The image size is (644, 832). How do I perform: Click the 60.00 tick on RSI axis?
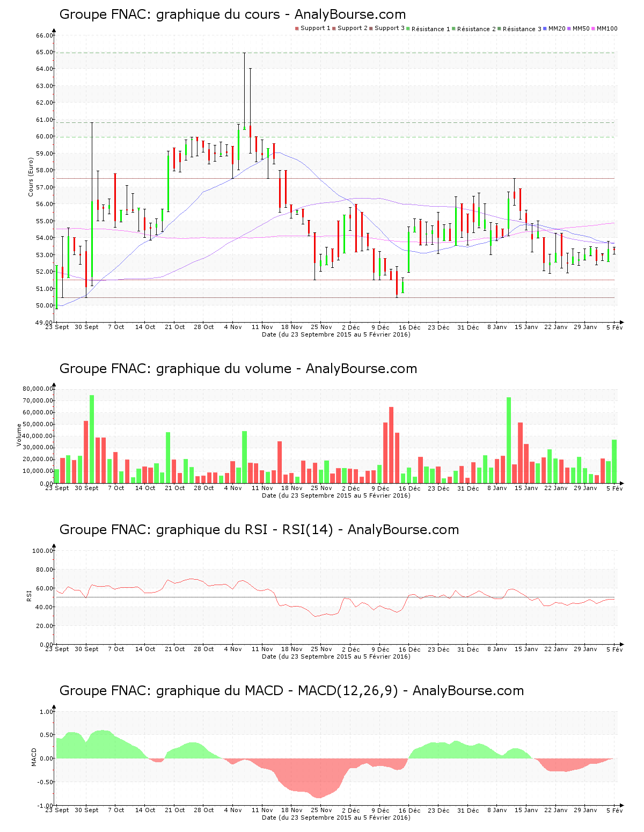click(x=45, y=588)
